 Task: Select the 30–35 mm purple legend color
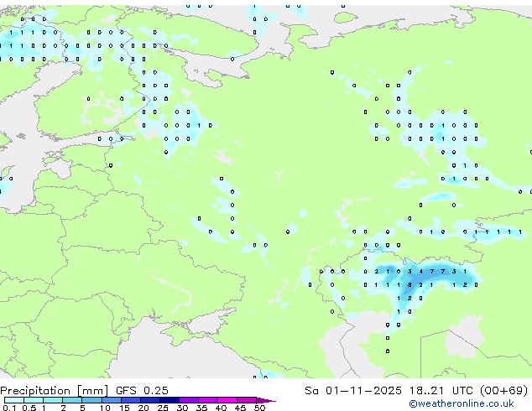[189, 400]
